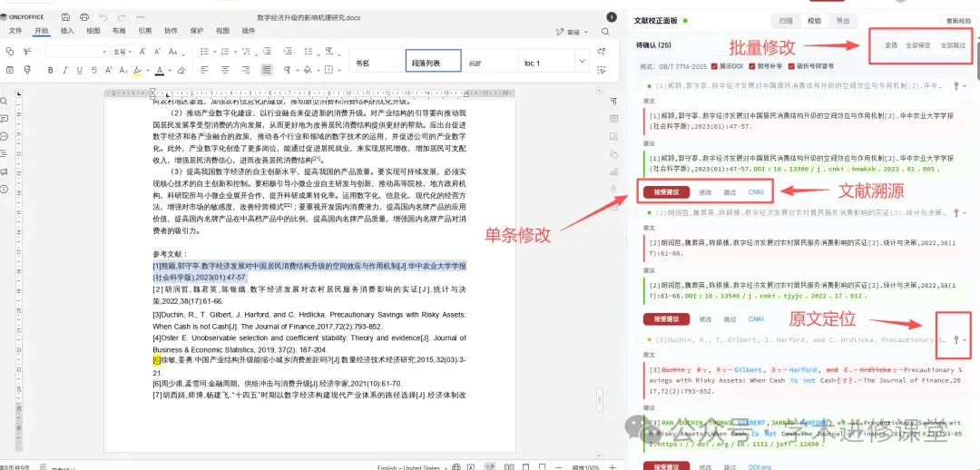Decrease the font size
This screenshot has height=470, width=980.
click(x=156, y=52)
